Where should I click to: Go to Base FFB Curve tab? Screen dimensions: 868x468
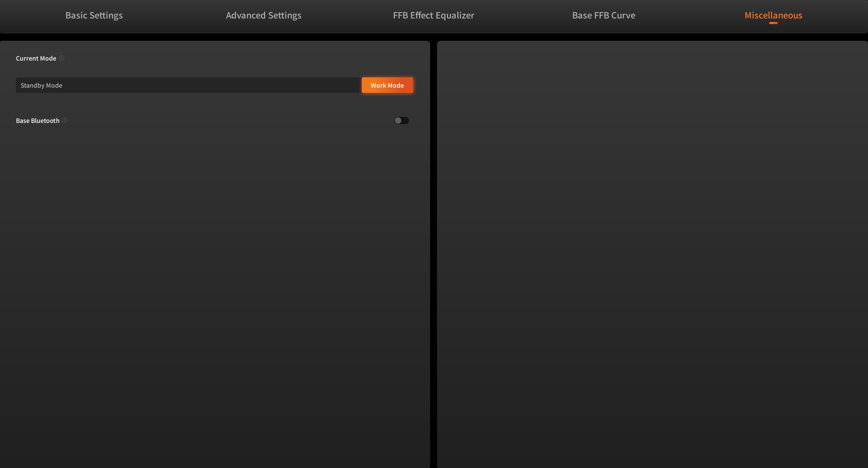604,15
